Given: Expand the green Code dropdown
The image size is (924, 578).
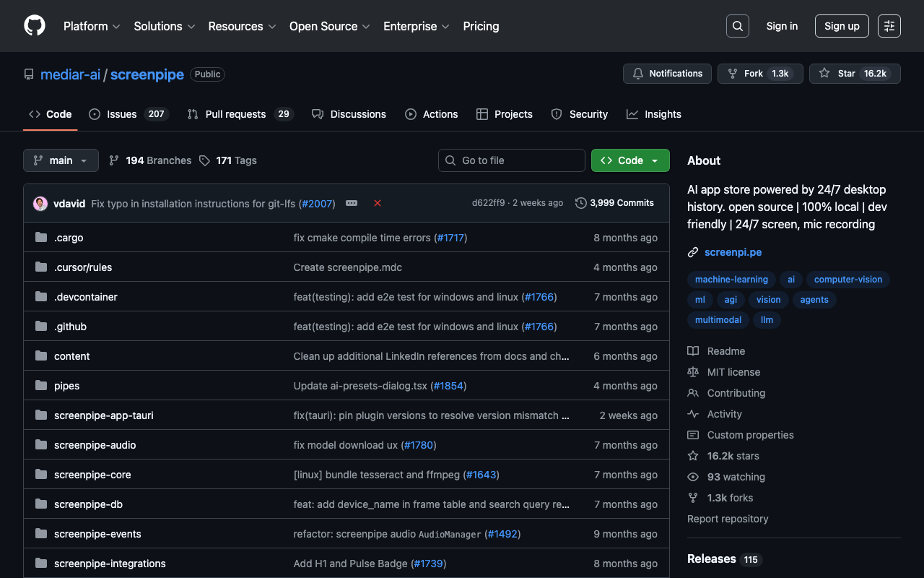Looking at the screenshot, I should point(629,160).
